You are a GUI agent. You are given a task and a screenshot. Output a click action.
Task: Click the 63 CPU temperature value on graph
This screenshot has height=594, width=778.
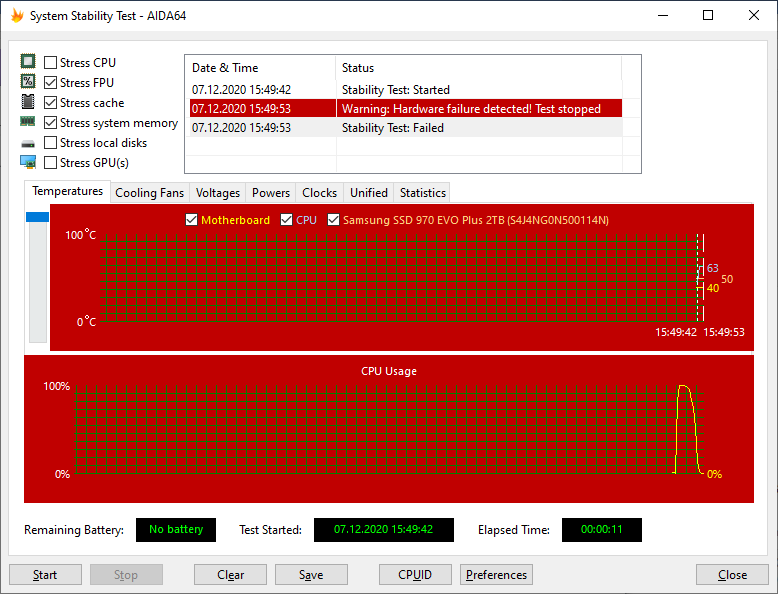(713, 268)
